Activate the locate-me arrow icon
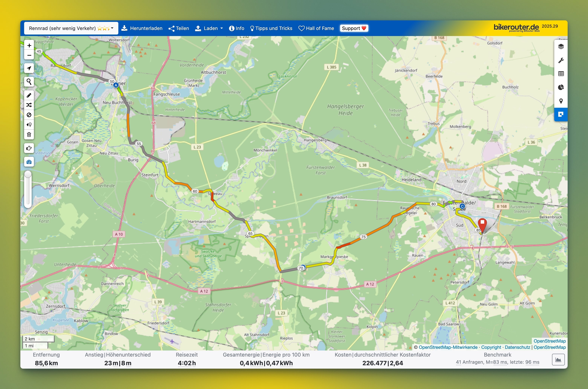Viewport: 588px width, 389px height. tap(29, 68)
